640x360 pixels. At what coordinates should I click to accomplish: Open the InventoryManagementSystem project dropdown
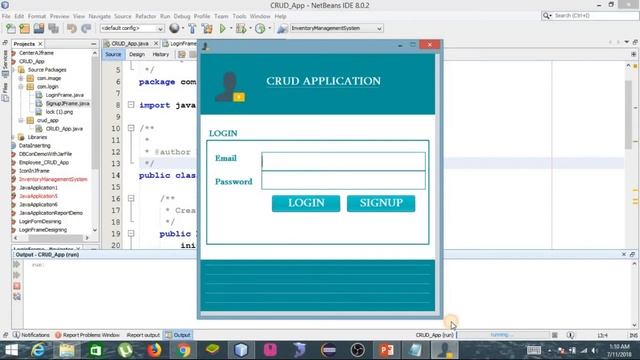337,28
